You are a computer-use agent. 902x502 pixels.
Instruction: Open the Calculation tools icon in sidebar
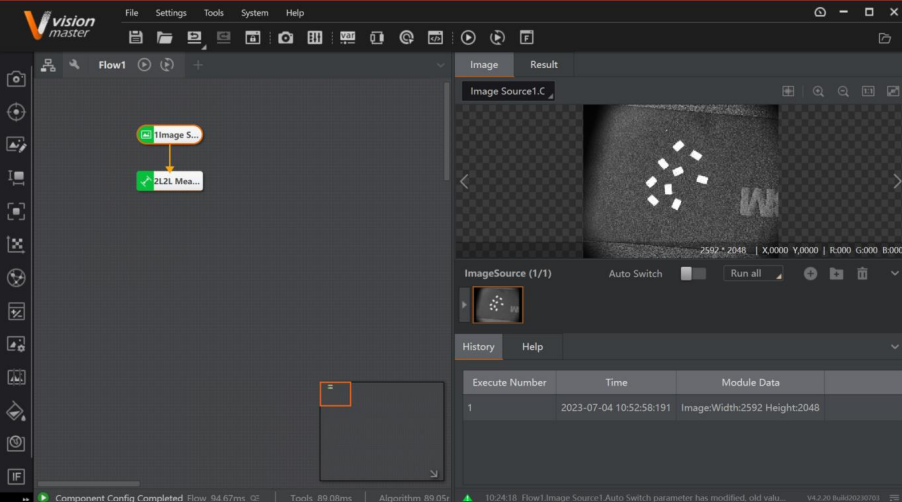click(16, 312)
